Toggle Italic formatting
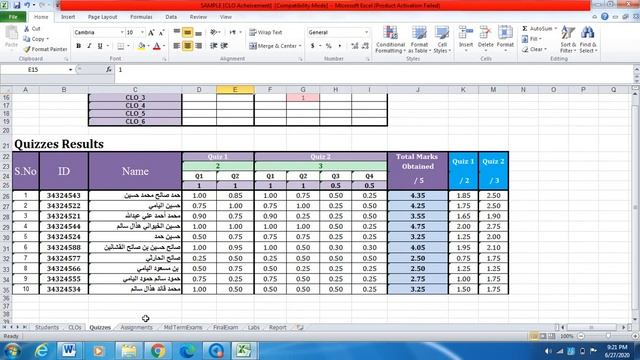The image size is (640, 360). [x=89, y=46]
